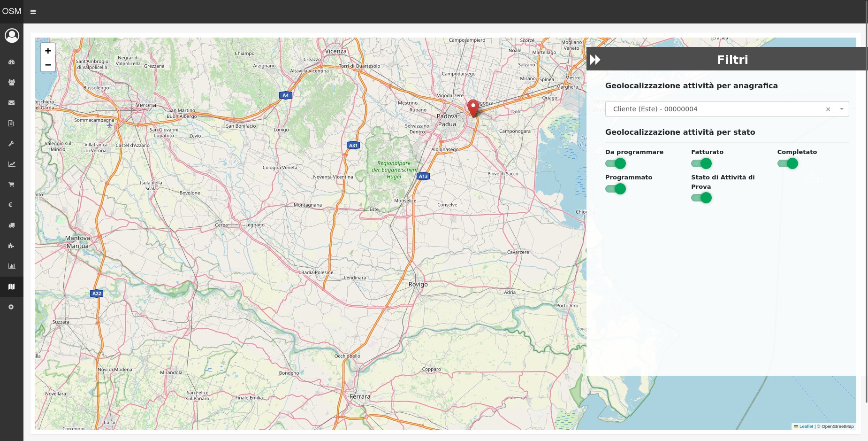Collapse the Filtri panel with double arrow
The width and height of the screenshot is (868, 441).
click(x=595, y=60)
